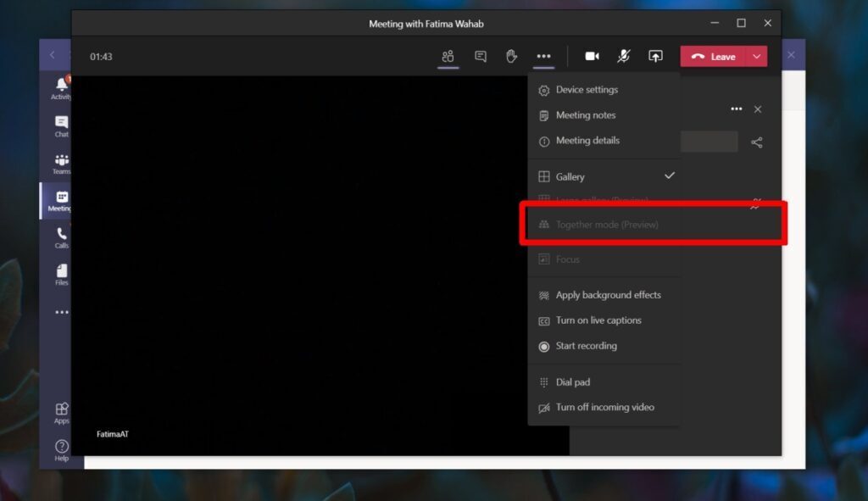This screenshot has width=868, height=501.
Task: Unmute the microphone
Action: tap(623, 56)
